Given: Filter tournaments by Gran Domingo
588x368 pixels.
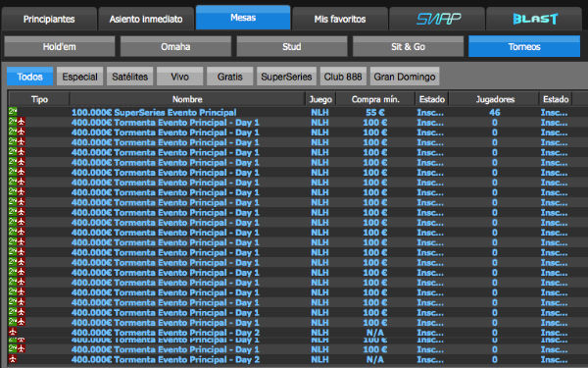Looking at the screenshot, I should pos(405,77).
